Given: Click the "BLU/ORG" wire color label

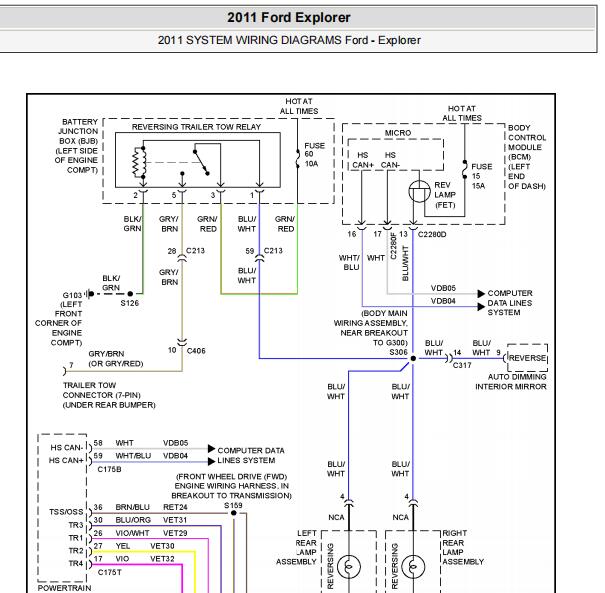Looking at the screenshot, I should [133, 520].
